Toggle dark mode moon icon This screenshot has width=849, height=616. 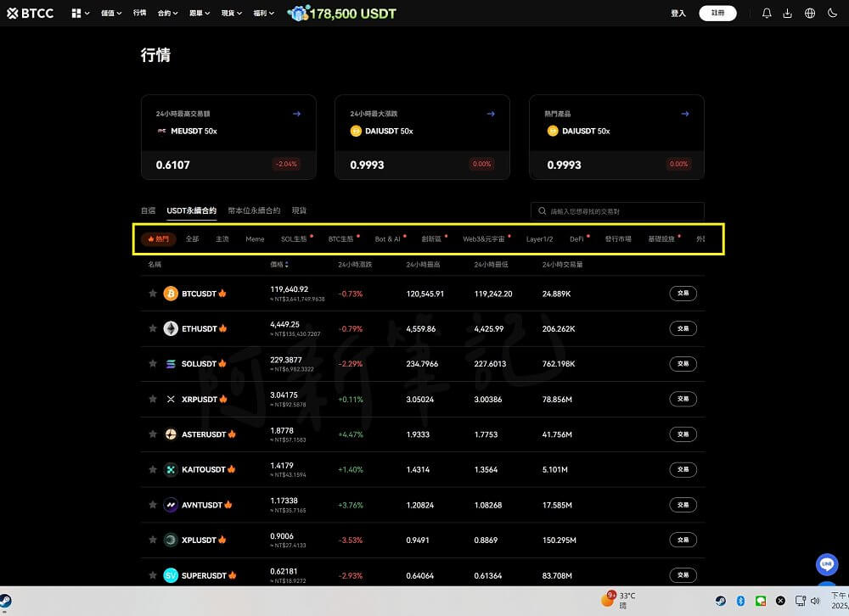(x=832, y=13)
